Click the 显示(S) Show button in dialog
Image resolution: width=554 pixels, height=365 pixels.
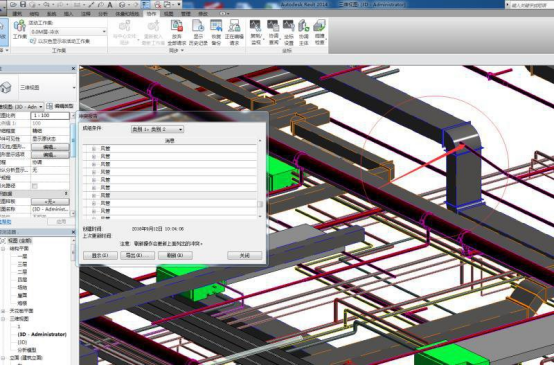point(100,255)
